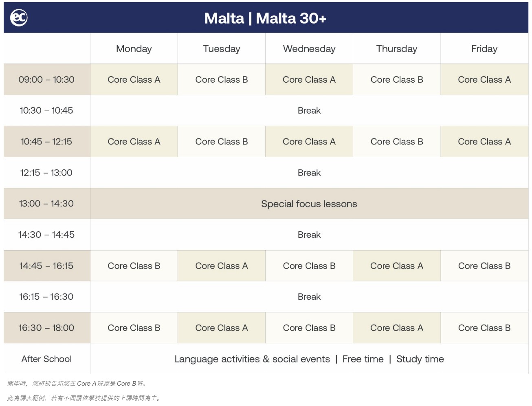
Task: Click Tuesday's 10:45 Core Class B cell
Action: [x=222, y=142]
